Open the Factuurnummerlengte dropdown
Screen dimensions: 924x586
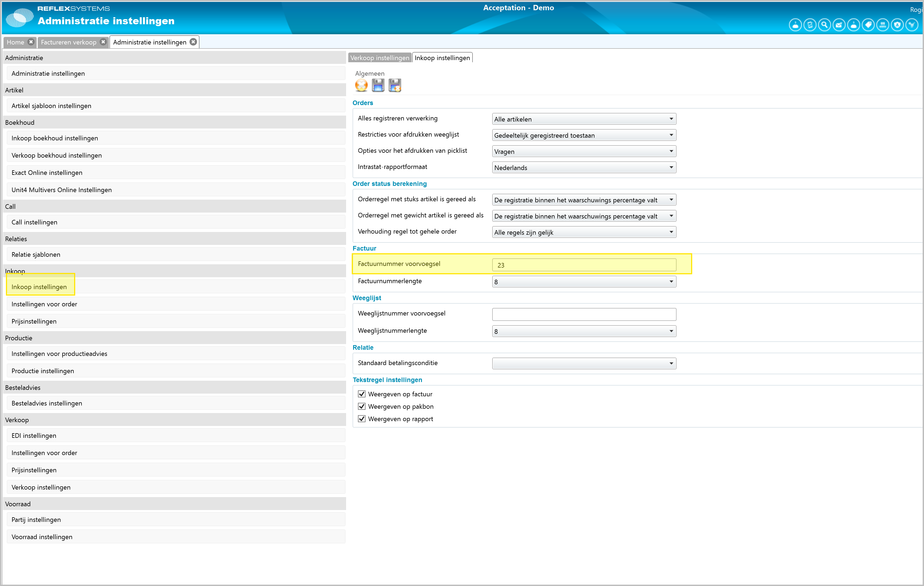tap(584, 282)
